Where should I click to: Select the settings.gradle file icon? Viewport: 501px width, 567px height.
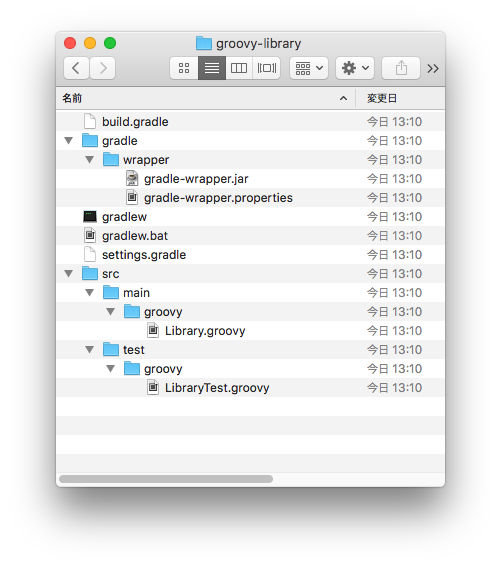click(x=90, y=255)
